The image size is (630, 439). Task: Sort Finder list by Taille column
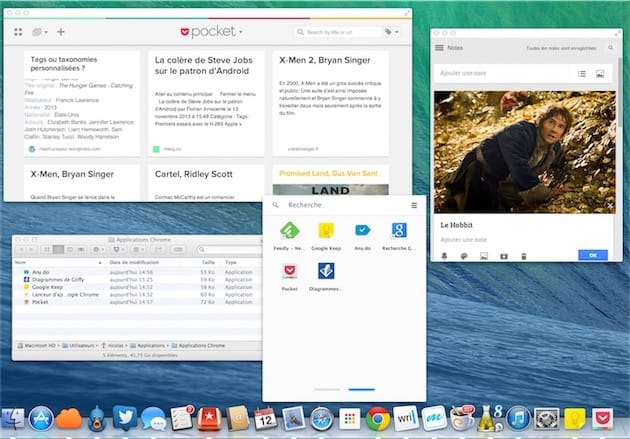(x=208, y=262)
